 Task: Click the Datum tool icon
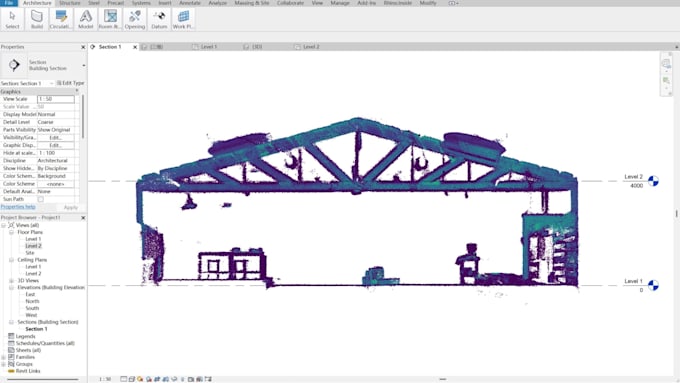pyautogui.click(x=159, y=20)
